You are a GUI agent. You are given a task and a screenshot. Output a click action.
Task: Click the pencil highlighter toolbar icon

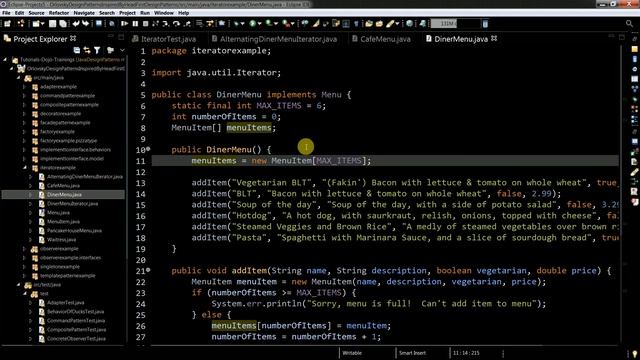pos(390,24)
